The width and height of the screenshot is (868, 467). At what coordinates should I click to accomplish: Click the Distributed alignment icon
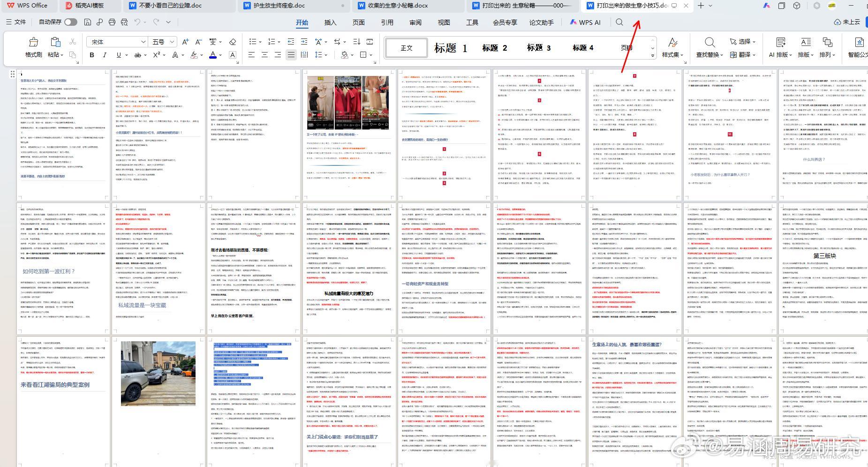(304, 55)
